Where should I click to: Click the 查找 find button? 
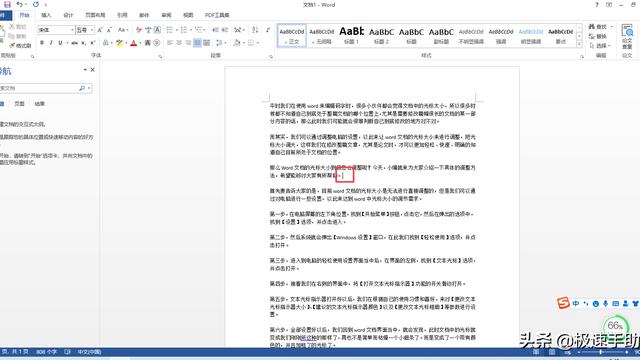598,27
